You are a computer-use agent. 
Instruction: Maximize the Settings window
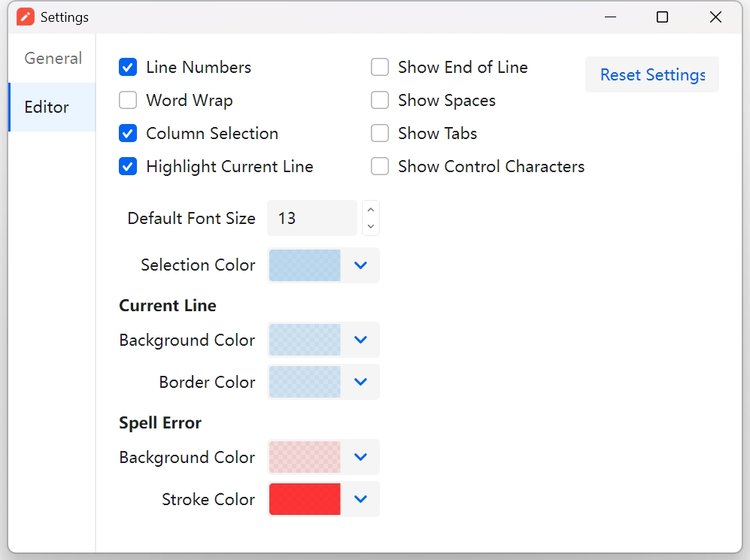point(663,17)
